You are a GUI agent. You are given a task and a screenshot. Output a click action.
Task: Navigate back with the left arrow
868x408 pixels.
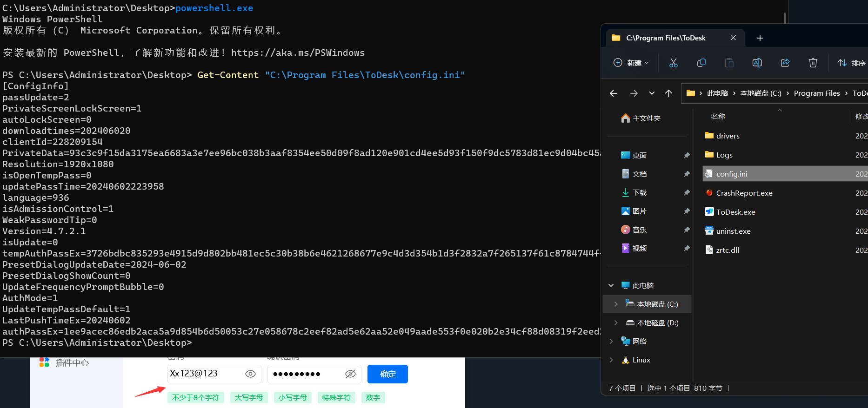pos(614,93)
